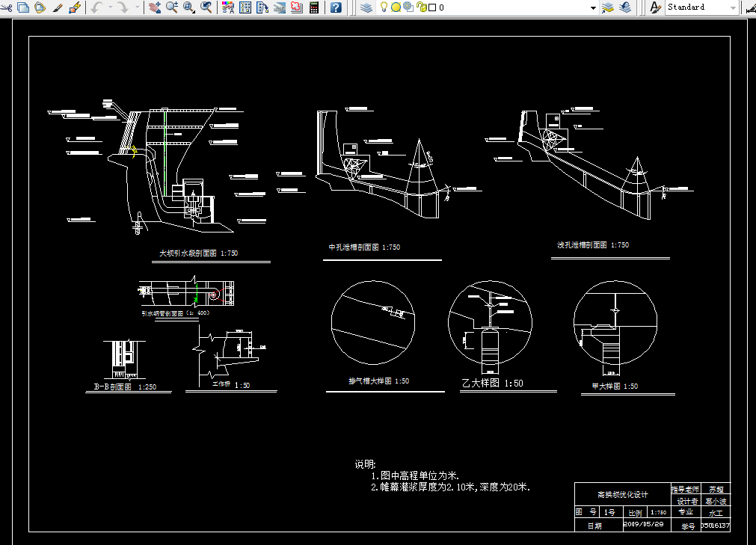The height and width of the screenshot is (545, 756).
Task: Click the Cut scissors icon
Action: coord(6,7)
